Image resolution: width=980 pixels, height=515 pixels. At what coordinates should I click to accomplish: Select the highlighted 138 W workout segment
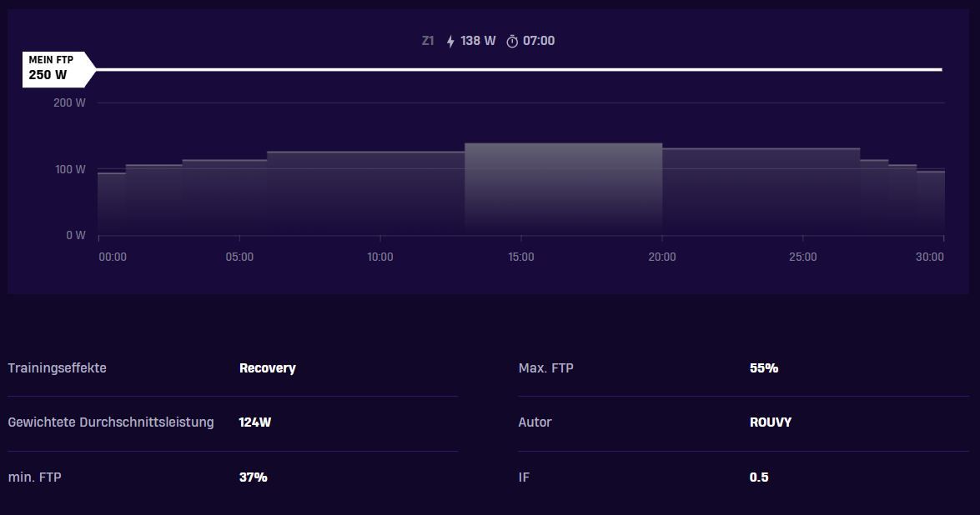pyautogui.click(x=563, y=189)
